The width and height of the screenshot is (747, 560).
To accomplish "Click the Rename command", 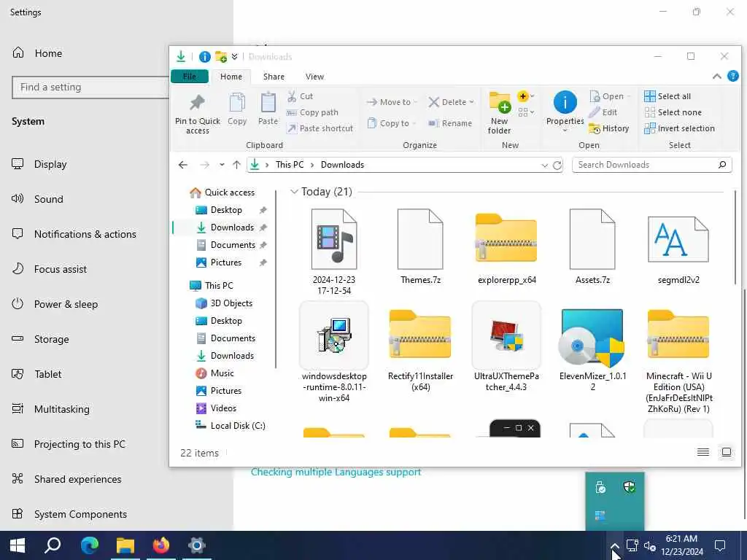I will coord(449,123).
